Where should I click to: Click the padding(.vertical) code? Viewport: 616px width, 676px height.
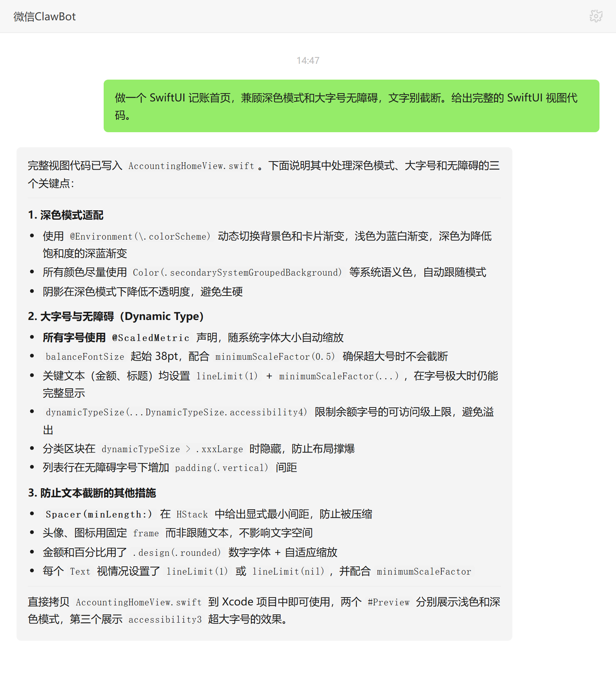click(x=222, y=468)
